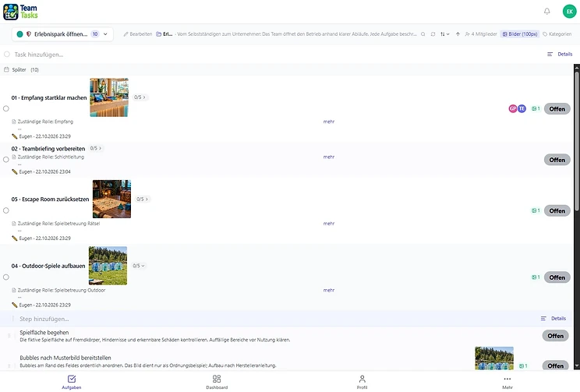The width and height of the screenshot is (580, 392).
Task: Click the Team Tasks logo
Action: tap(21, 12)
